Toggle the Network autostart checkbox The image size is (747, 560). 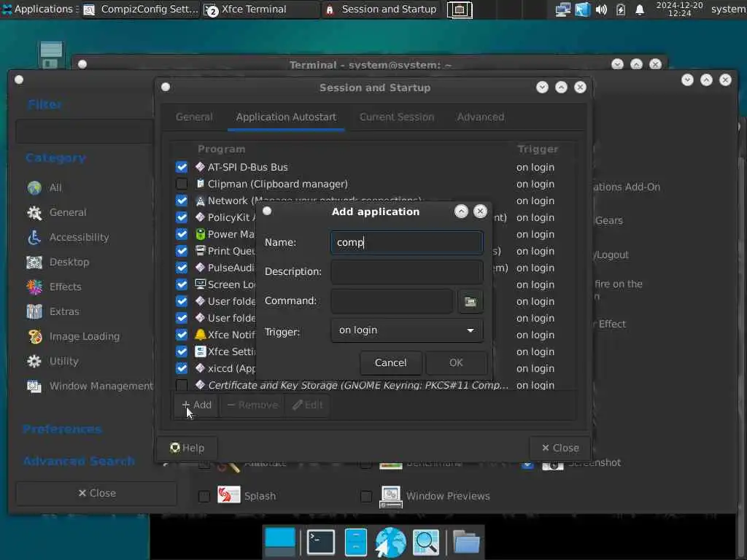tap(182, 201)
